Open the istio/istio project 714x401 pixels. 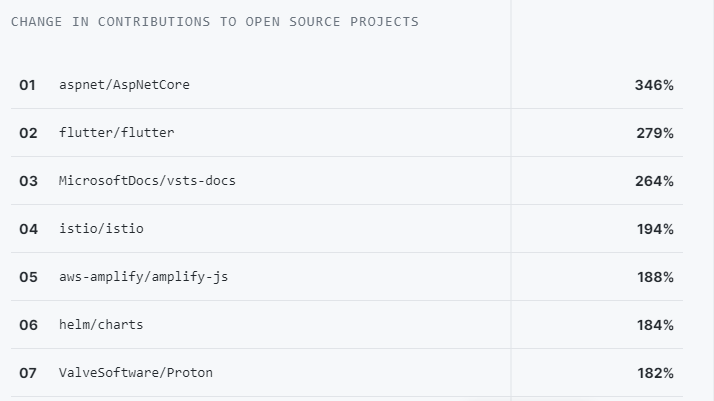click(101, 229)
